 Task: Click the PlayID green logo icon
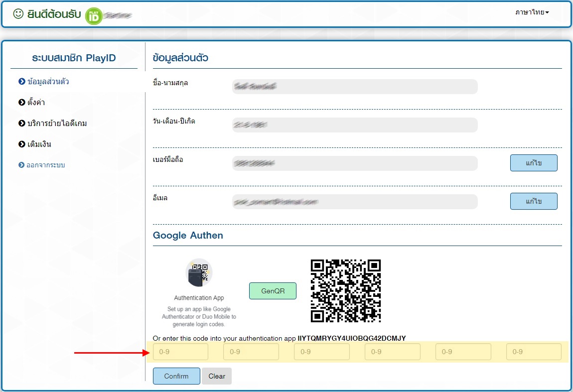tap(94, 16)
